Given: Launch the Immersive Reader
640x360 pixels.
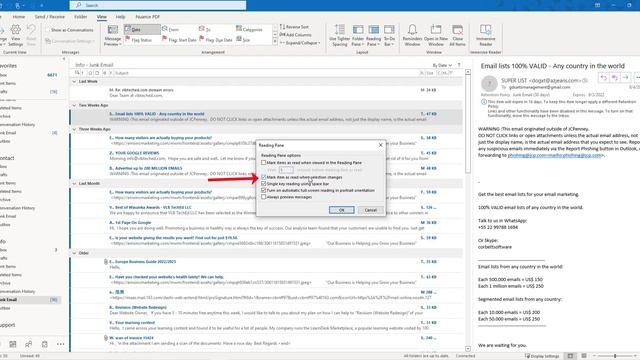Looking at the screenshot, I should pos(485,35).
